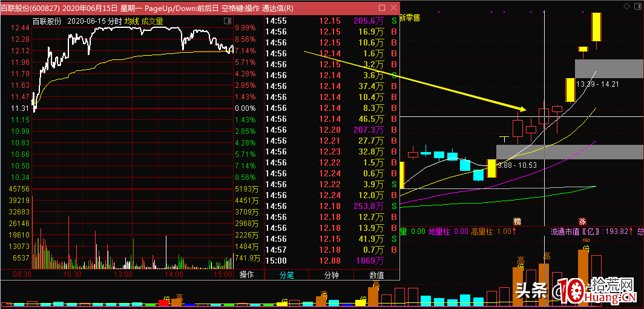Click the 12.44 top price axis label

[21, 27]
